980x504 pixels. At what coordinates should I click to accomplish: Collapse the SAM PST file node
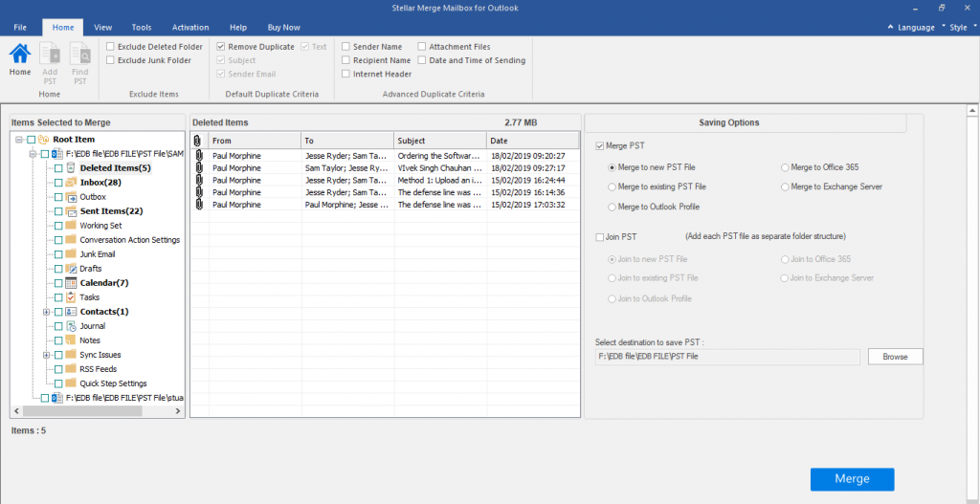pos(33,154)
